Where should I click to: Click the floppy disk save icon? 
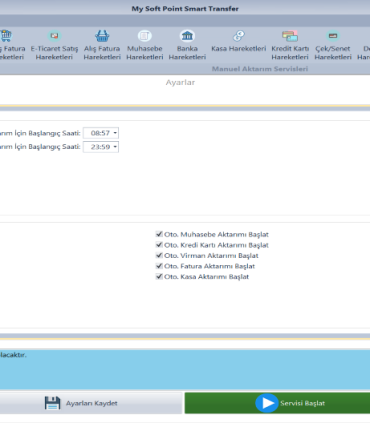(52, 403)
